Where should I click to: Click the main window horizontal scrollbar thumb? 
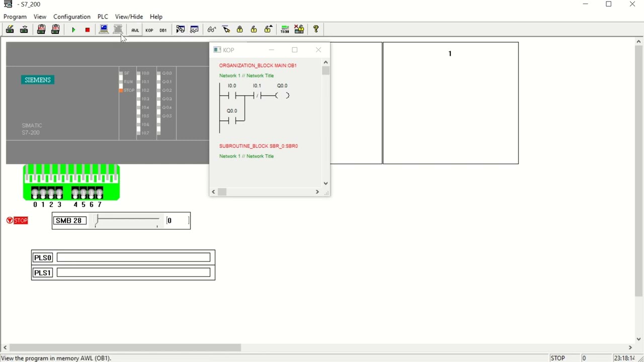[126, 347]
